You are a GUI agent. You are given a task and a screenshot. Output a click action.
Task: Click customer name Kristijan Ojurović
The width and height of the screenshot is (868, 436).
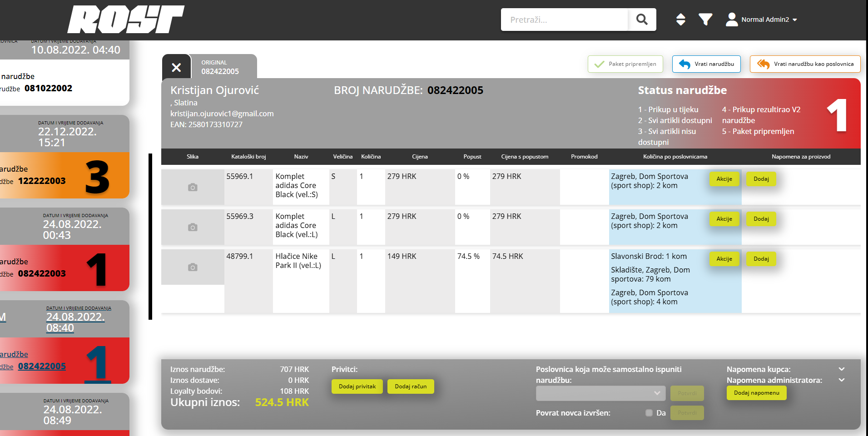point(214,90)
